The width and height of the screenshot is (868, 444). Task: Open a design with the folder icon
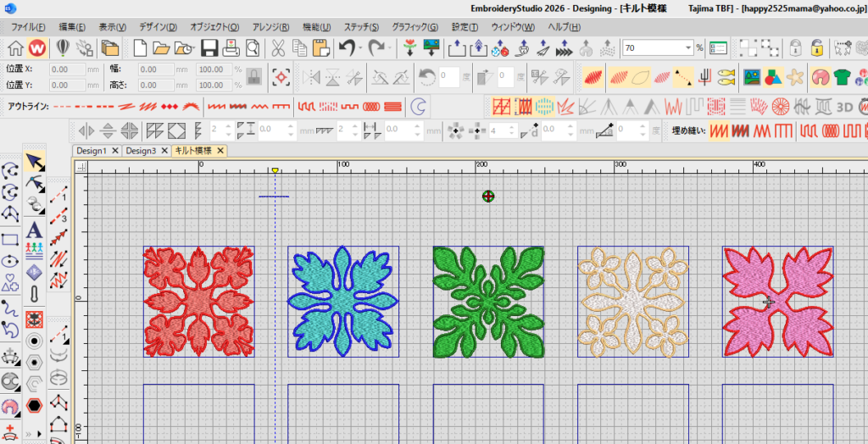[x=161, y=48]
